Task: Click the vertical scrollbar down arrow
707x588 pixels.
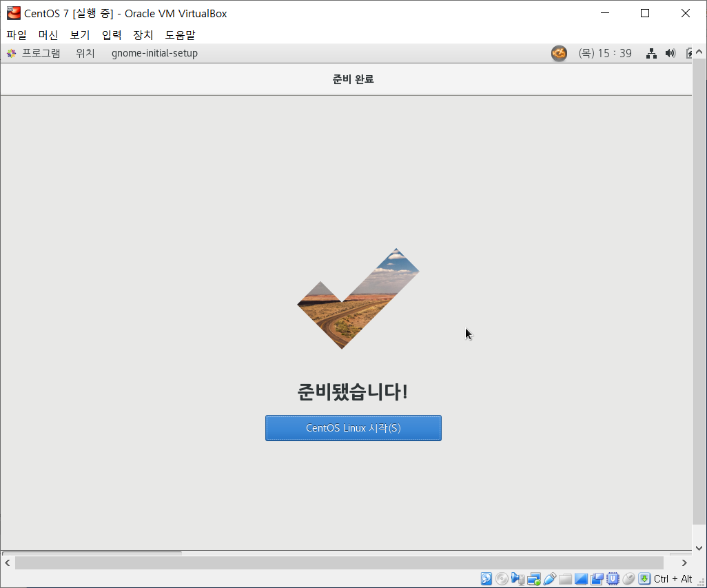Action: [699, 548]
